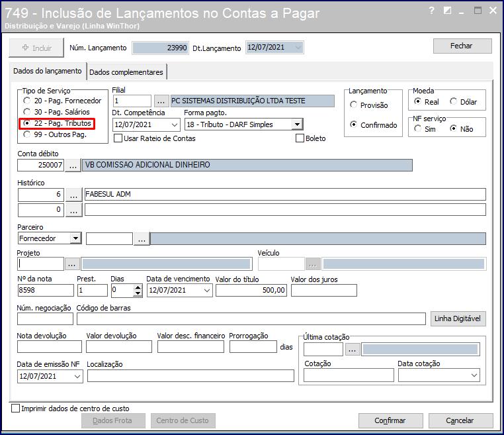Viewport: 504px width, 435px height.
Task: Click the Centro de Custo button
Action: tap(183, 420)
